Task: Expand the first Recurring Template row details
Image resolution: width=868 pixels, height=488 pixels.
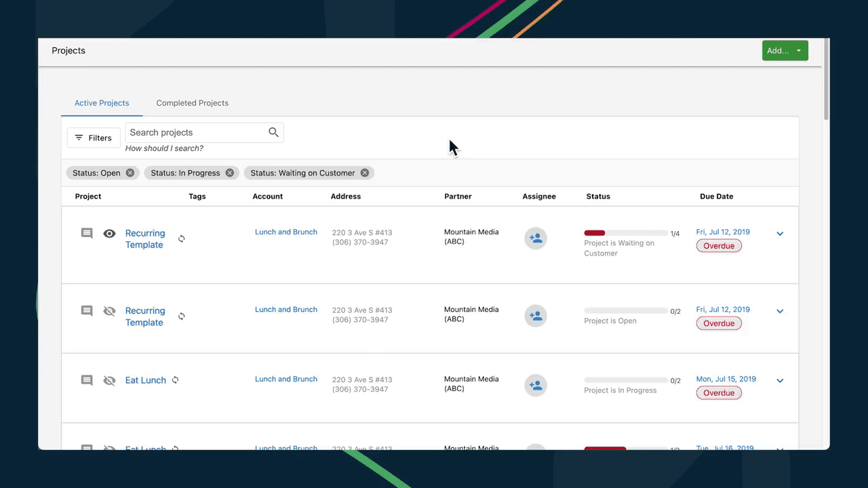Action: click(x=779, y=233)
